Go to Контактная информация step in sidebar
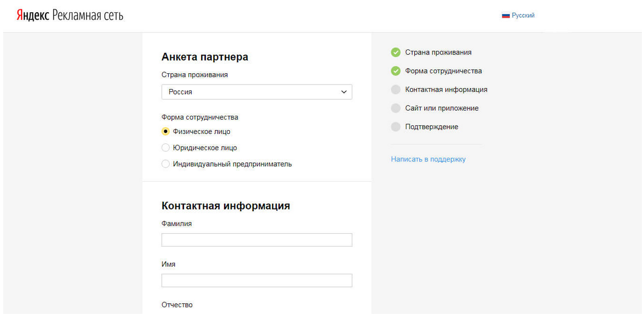Image resolution: width=644 pixels, height=316 pixels. pos(446,90)
